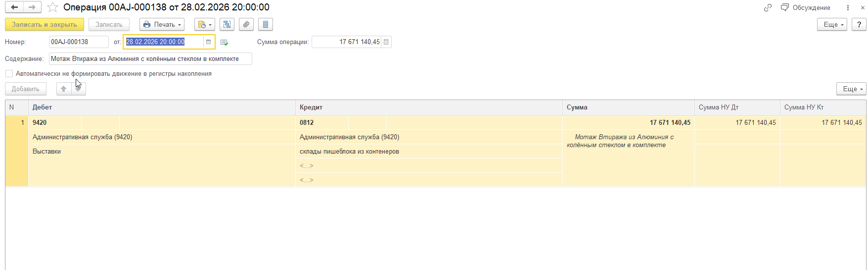Open the document structure icon in the toolbar
Screen dimensions: 868x270
(x=227, y=24)
